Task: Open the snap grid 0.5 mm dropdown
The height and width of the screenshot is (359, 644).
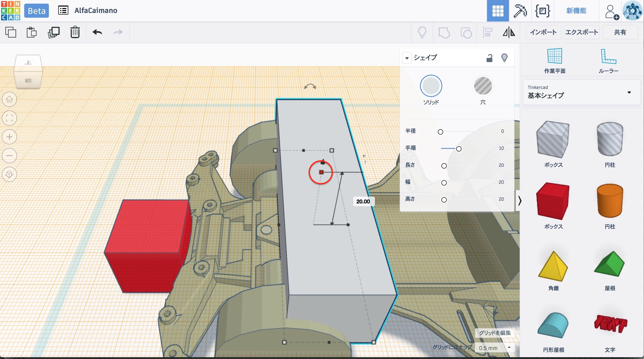Action: (x=494, y=348)
